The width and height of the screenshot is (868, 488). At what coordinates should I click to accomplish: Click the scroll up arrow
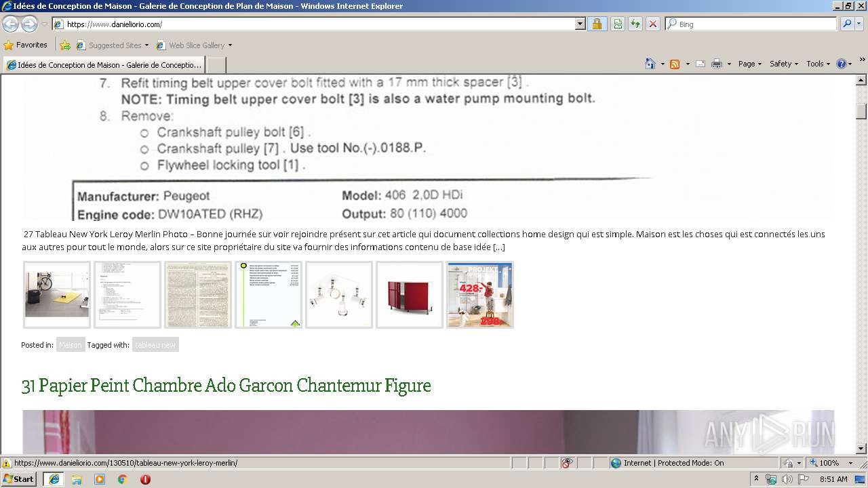pos(861,80)
